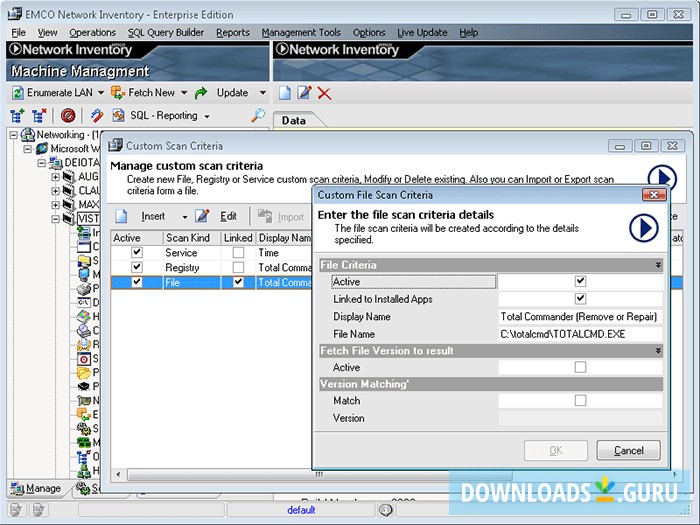Image resolution: width=700 pixels, height=525 pixels.
Task: Click the File Name input field
Action: point(580,334)
